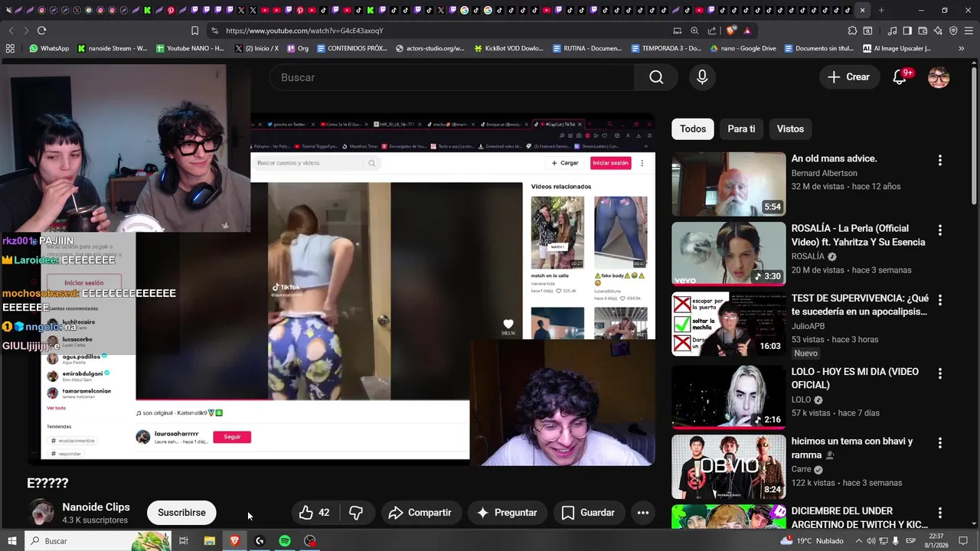The height and width of the screenshot is (551, 980).
Task: Open options for DICIEMBRE DEL UNDER ARGENTINO video
Action: 940,513
